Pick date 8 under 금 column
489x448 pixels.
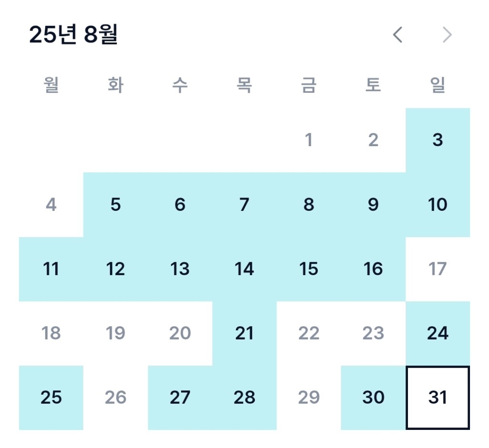click(309, 205)
